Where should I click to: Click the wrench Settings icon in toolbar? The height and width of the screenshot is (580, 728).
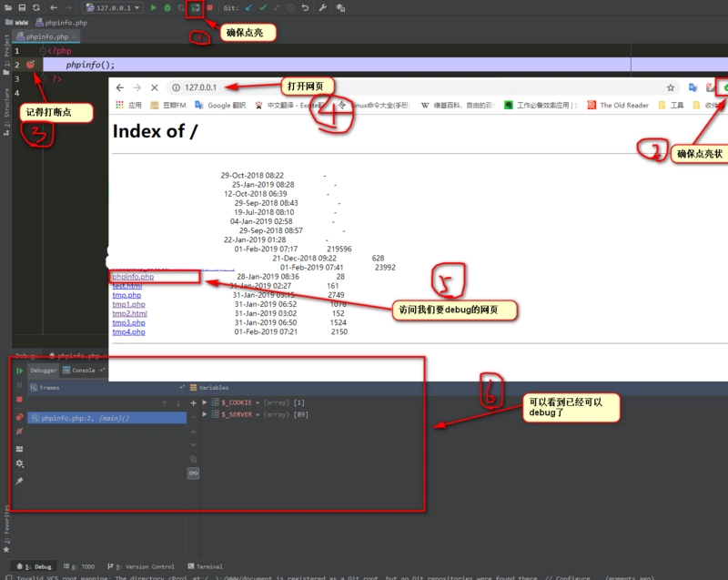[323, 8]
